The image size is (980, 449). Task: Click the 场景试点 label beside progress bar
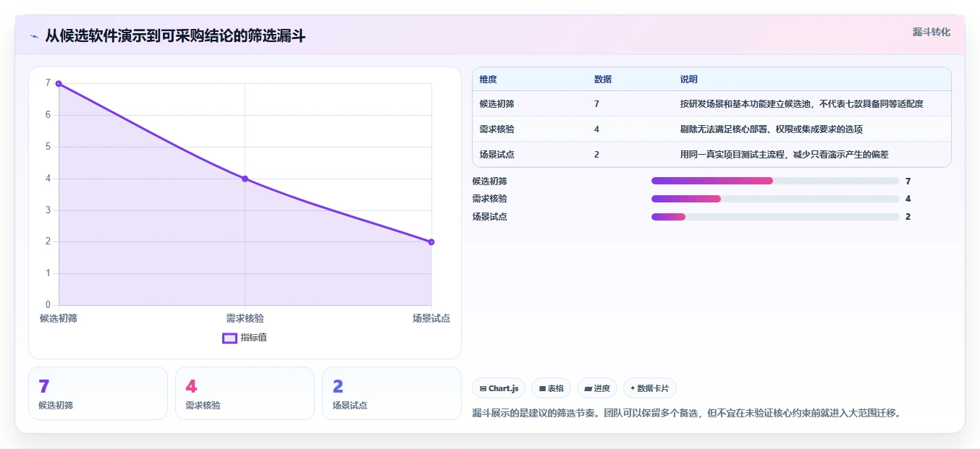490,217
